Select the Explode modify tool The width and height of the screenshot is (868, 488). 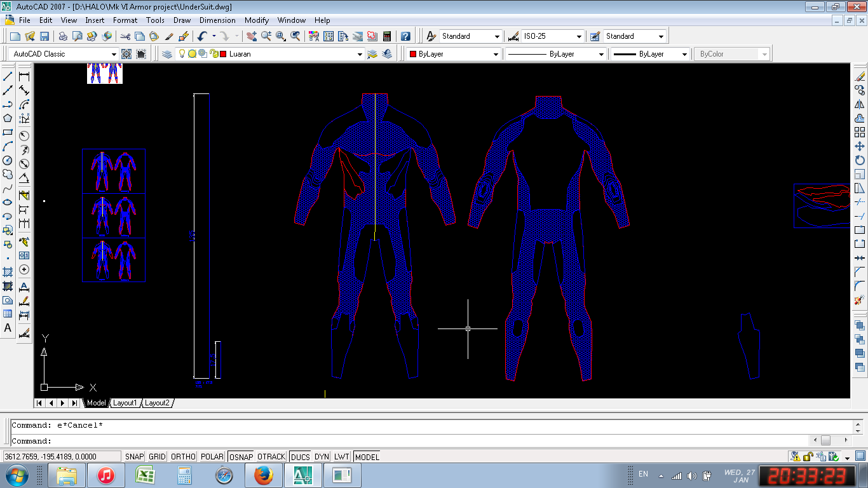click(x=860, y=300)
